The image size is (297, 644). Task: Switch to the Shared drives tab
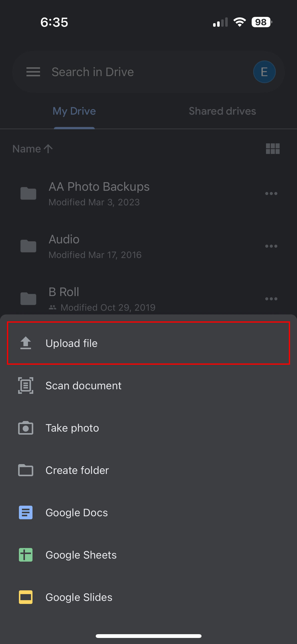[x=222, y=111]
